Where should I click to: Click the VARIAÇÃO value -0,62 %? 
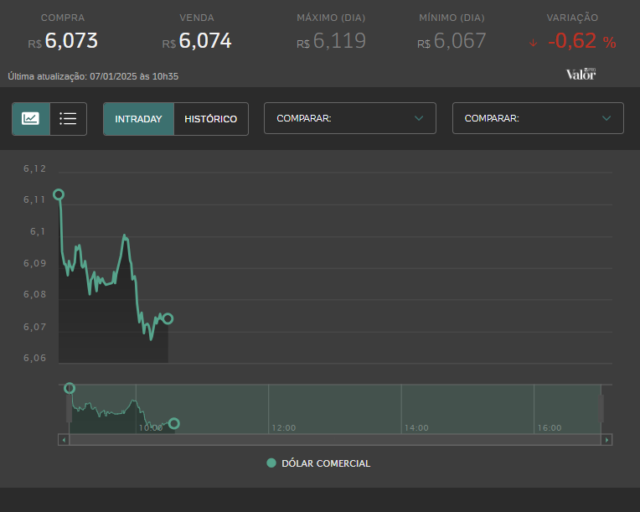point(582,41)
